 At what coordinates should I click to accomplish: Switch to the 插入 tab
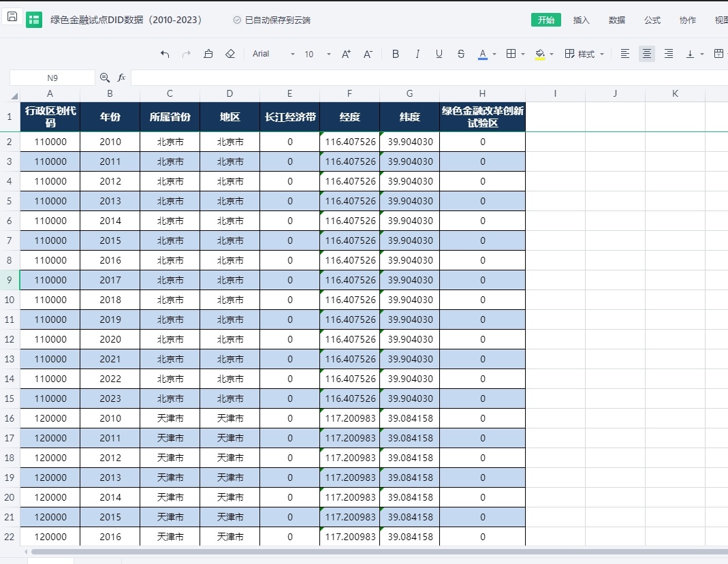point(582,20)
